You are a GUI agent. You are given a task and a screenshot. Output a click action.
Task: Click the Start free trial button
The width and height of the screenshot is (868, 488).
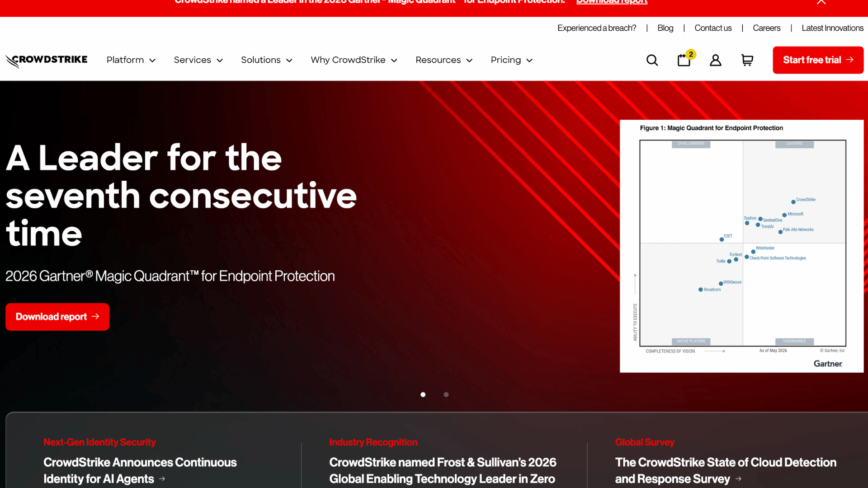(818, 60)
